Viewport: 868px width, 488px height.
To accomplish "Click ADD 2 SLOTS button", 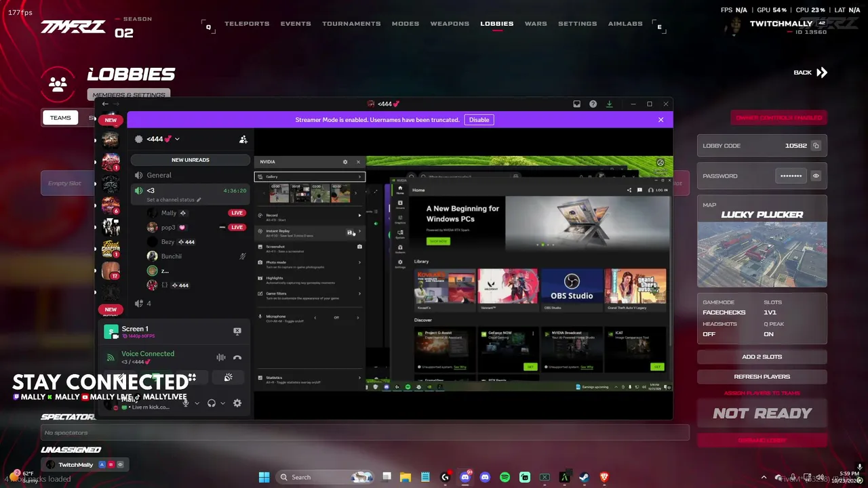I will click(x=762, y=357).
